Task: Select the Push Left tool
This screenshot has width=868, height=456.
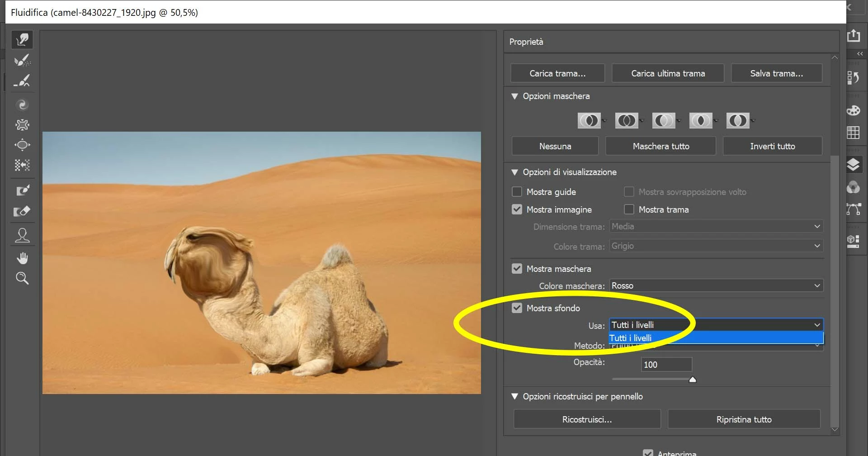Action: pos(22,165)
